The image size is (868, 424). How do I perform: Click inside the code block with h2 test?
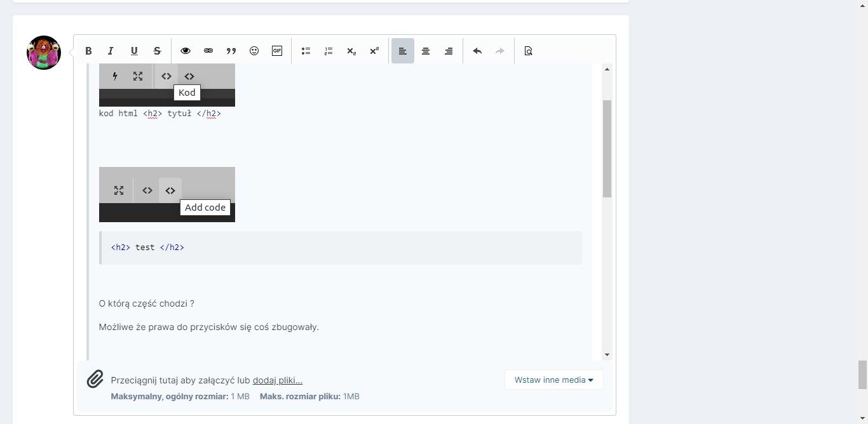click(341, 248)
